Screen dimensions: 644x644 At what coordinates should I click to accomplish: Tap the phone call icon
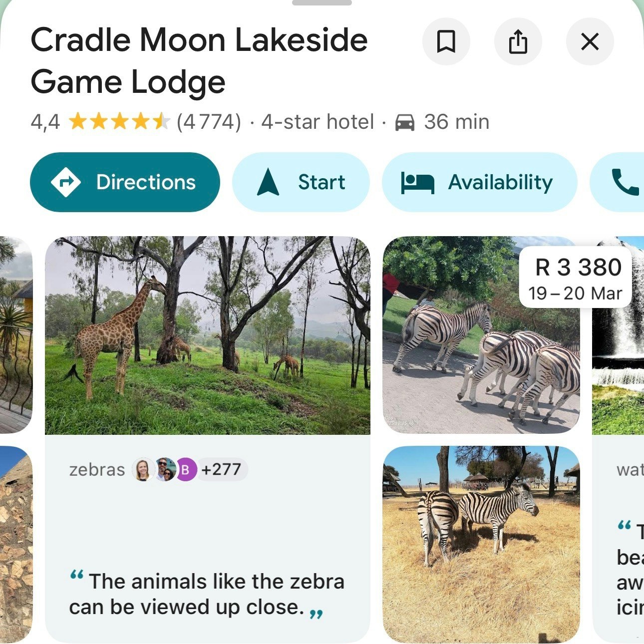624,182
